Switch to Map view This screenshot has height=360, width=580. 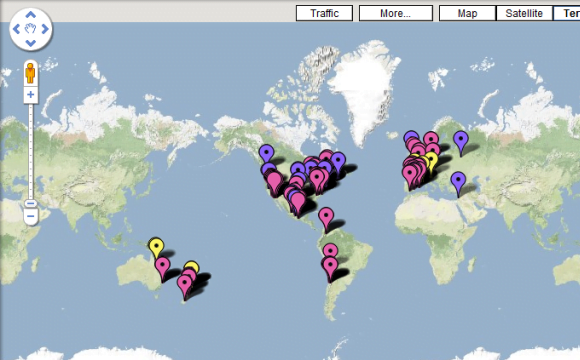click(x=467, y=13)
